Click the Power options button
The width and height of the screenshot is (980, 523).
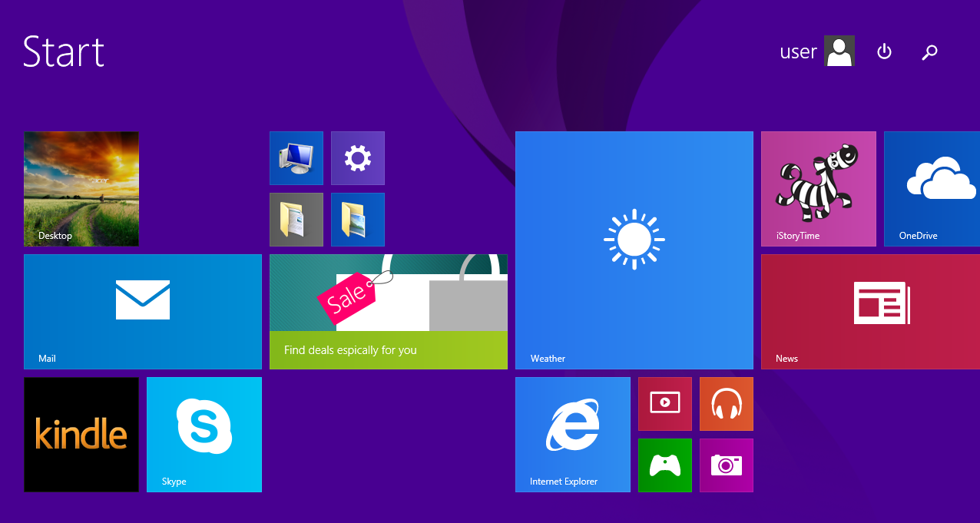885,51
